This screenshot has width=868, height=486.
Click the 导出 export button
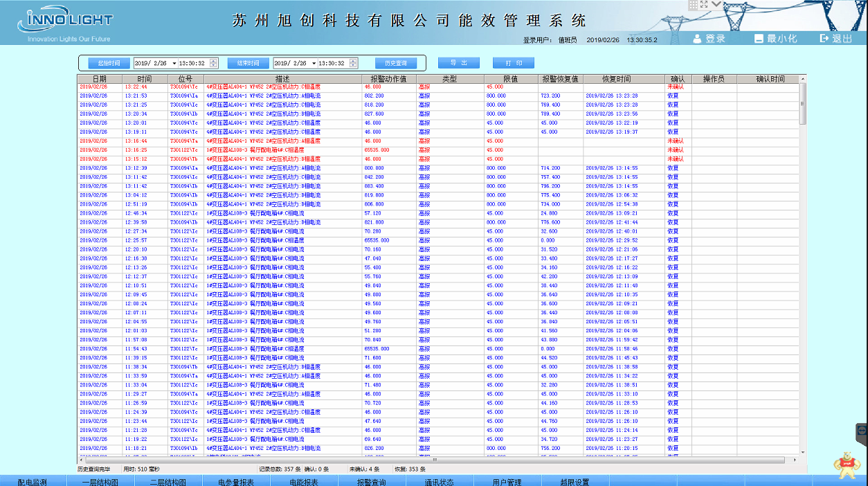[x=458, y=63]
